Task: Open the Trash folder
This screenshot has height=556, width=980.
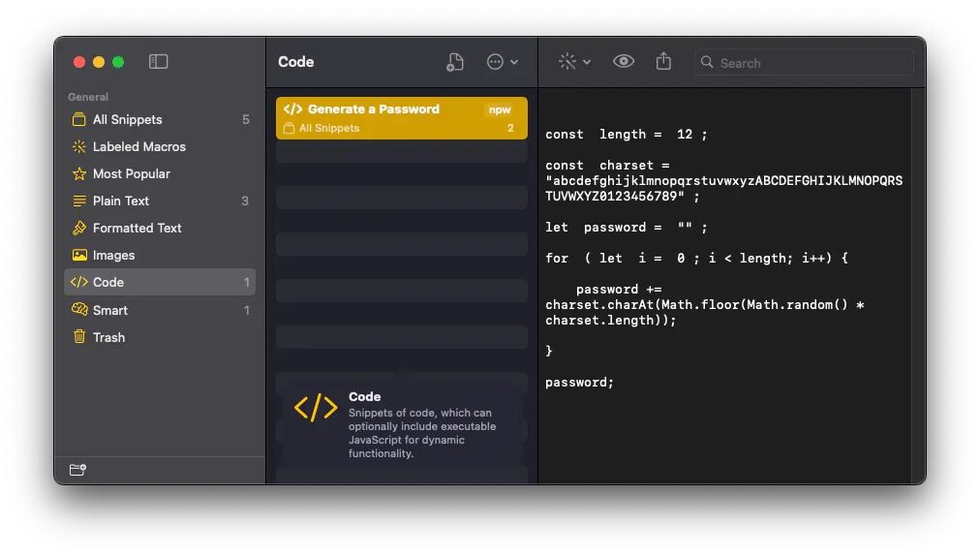Action: (x=160, y=337)
